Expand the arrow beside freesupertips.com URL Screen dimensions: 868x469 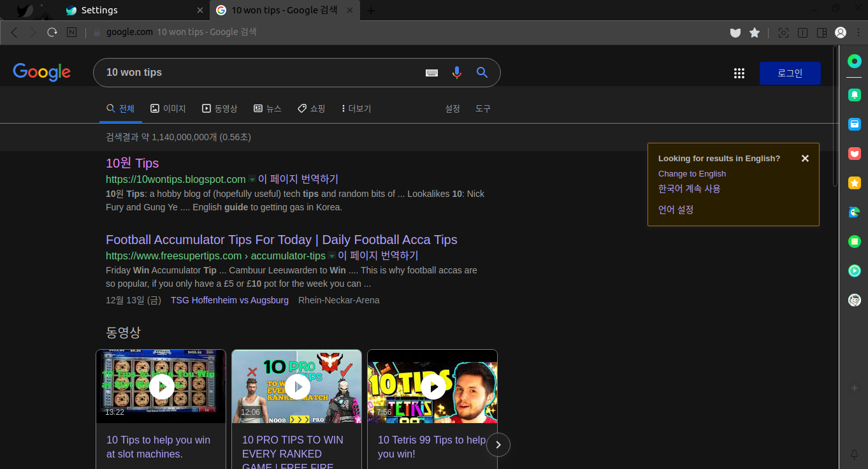[x=331, y=256]
